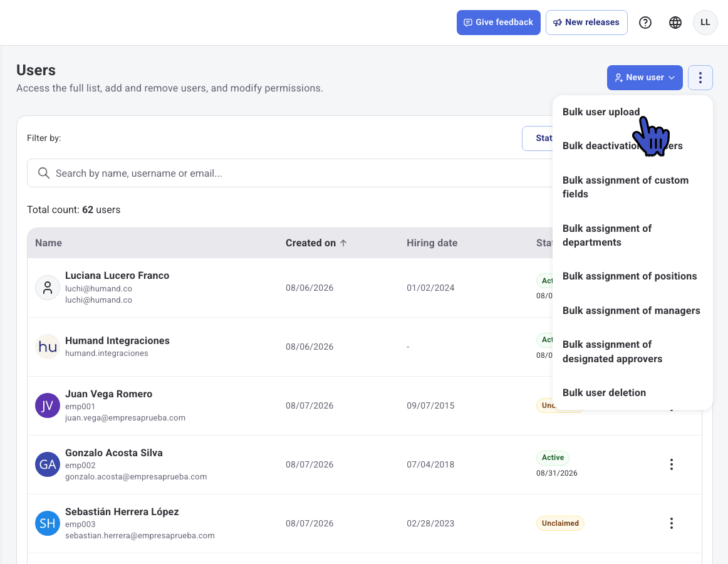Select Bulk assignment of positions
728x564 pixels.
pyautogui.click(x=630, y=276)
